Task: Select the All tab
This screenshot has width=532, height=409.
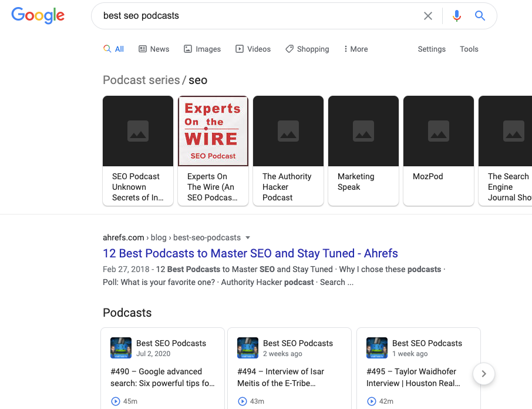Action: tap(113, 49)
